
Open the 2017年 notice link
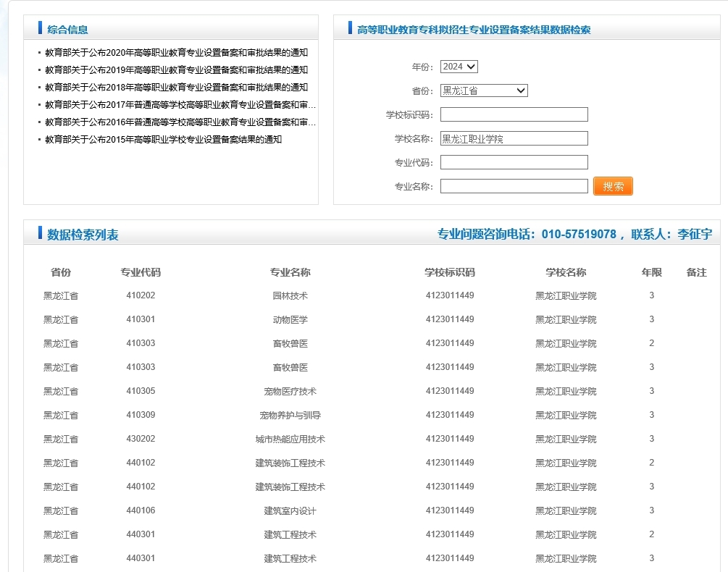180,105
